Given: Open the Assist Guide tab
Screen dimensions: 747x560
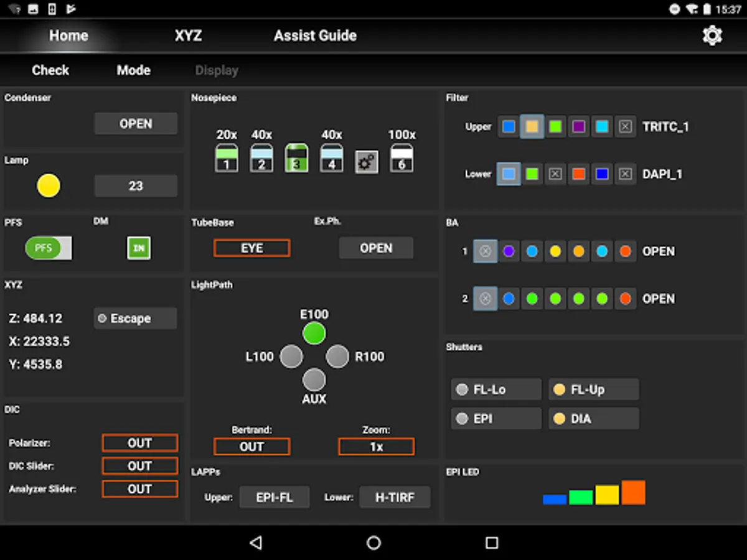Looking at the screenshot, I should click(x=314, y=35).
